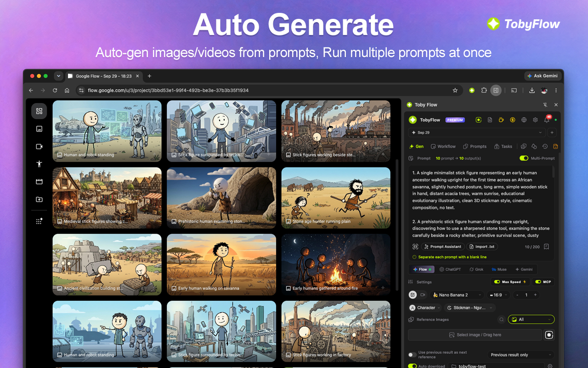This screenshot has height=368, width=588.
Task: Switch to the Workflow tab
Action: [443, 146]
